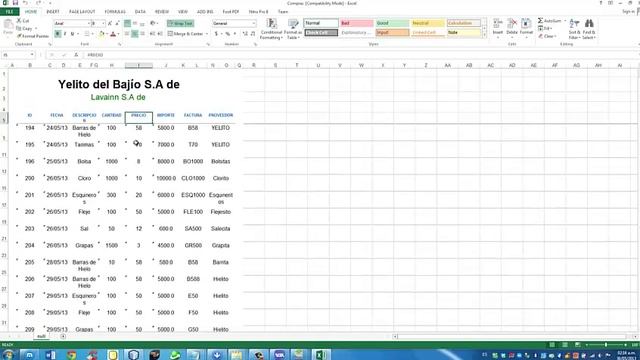
Task: Switch to the DATA tab
Action: pos(140,12)
